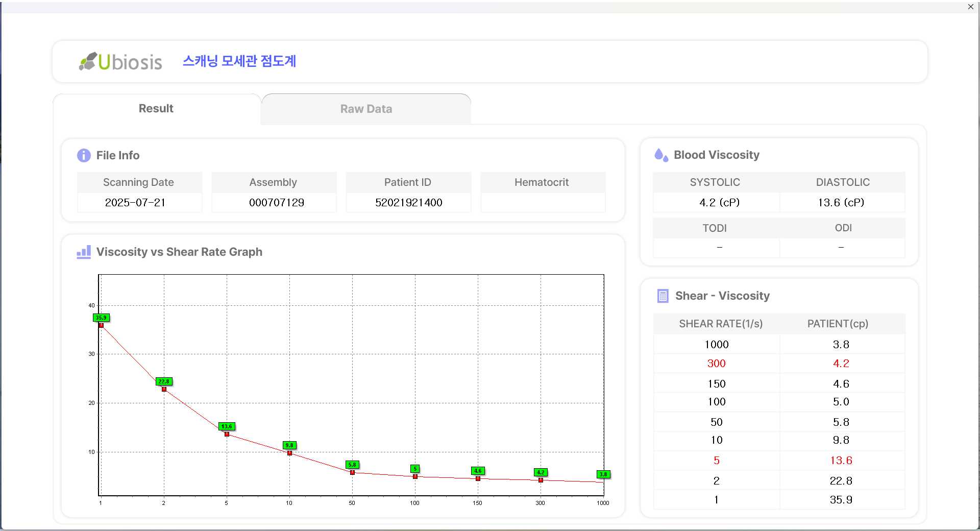Click the 22.8 data point label
Image resolution: width=980 pixels, height=531 pixels.
pos(164,381)
